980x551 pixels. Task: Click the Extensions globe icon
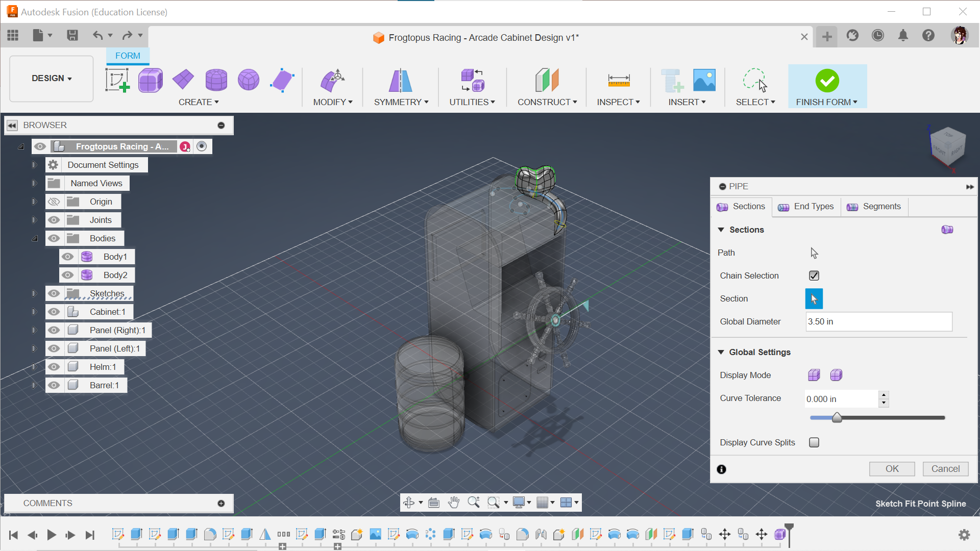852,35
